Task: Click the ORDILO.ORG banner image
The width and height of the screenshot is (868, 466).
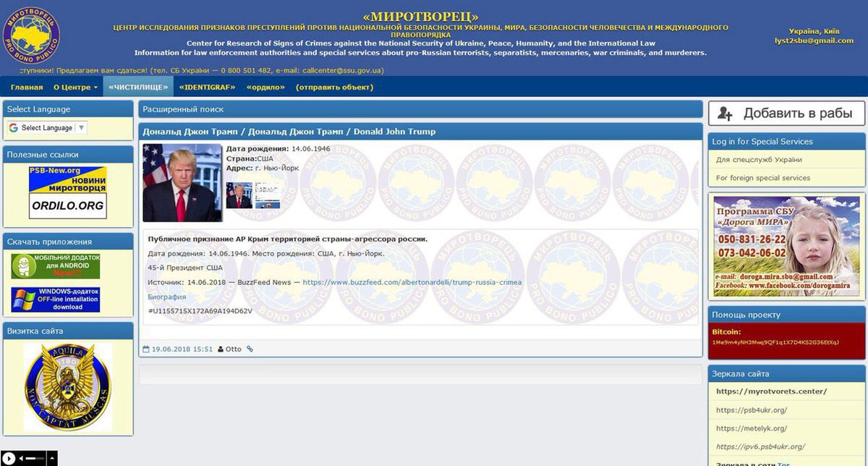Action: point(68,206)
